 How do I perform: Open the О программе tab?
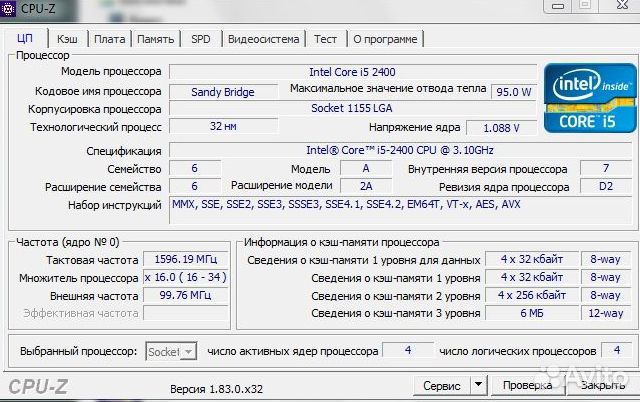coord(385,39)
